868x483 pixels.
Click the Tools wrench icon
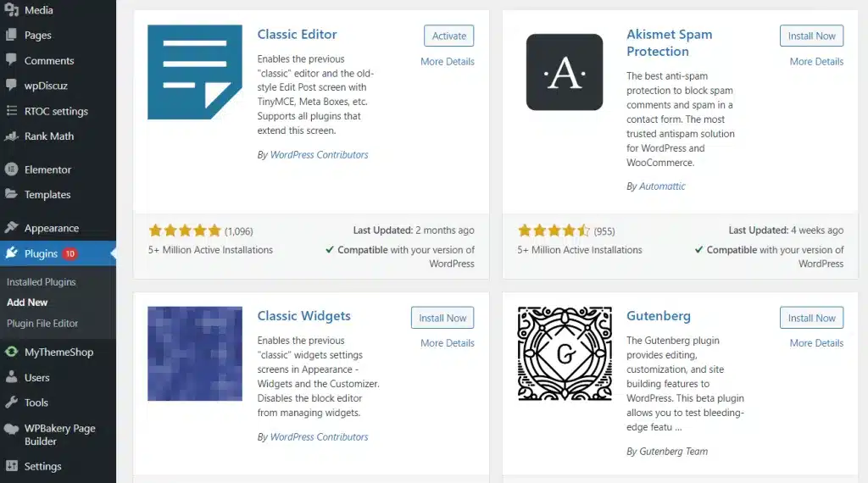pyautogui.click(x=11, y=402)
